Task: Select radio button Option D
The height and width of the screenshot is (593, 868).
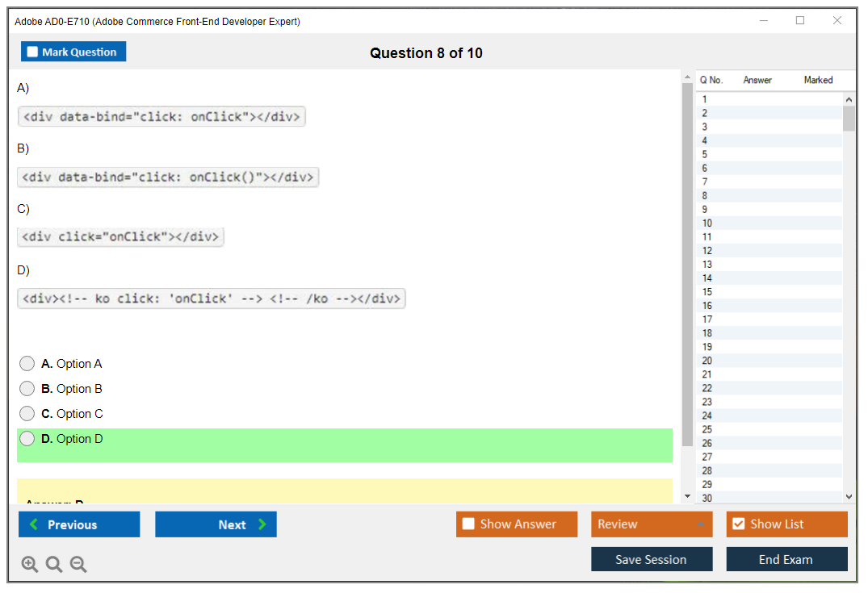Action: tap(27, 439)
